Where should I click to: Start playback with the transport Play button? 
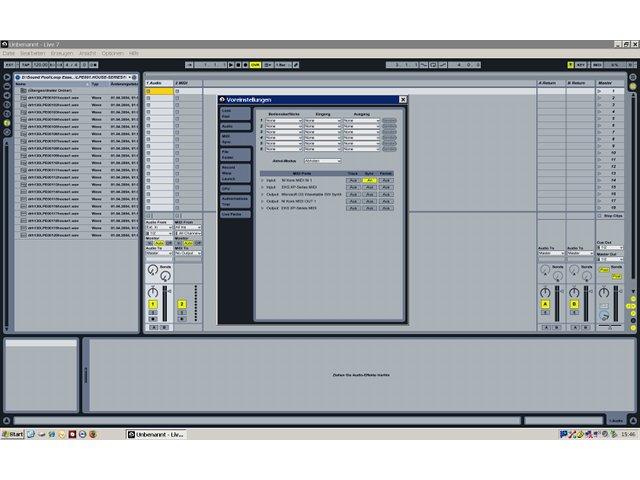[x=231, y=65]
